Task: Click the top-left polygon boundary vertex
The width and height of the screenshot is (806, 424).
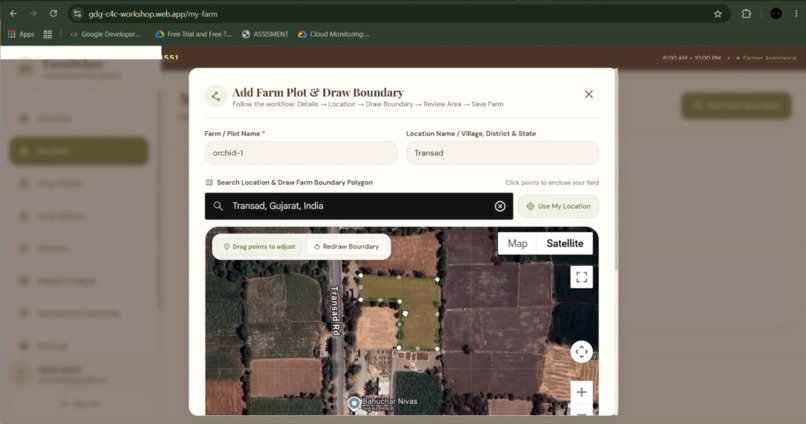Action: coord(361,275)
